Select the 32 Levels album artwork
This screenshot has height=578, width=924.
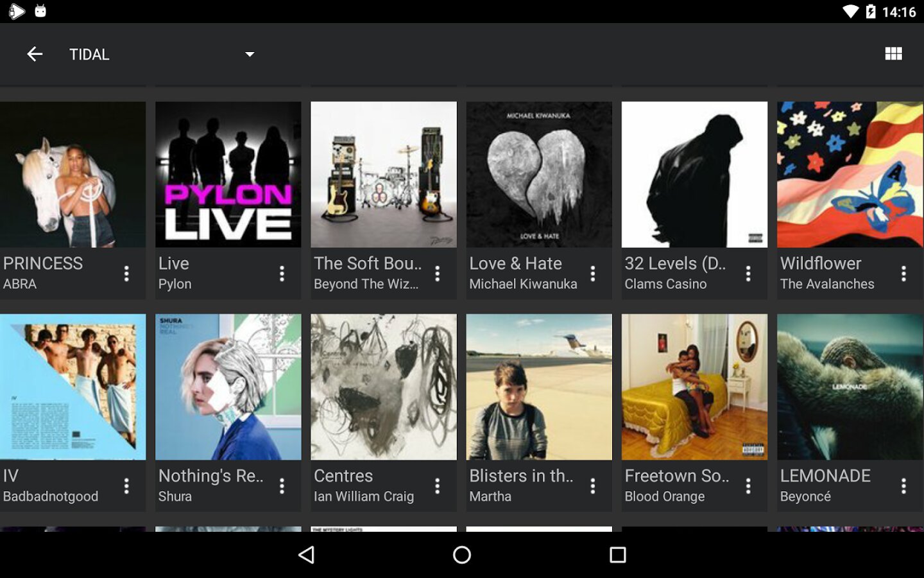(x=694, y=174)
